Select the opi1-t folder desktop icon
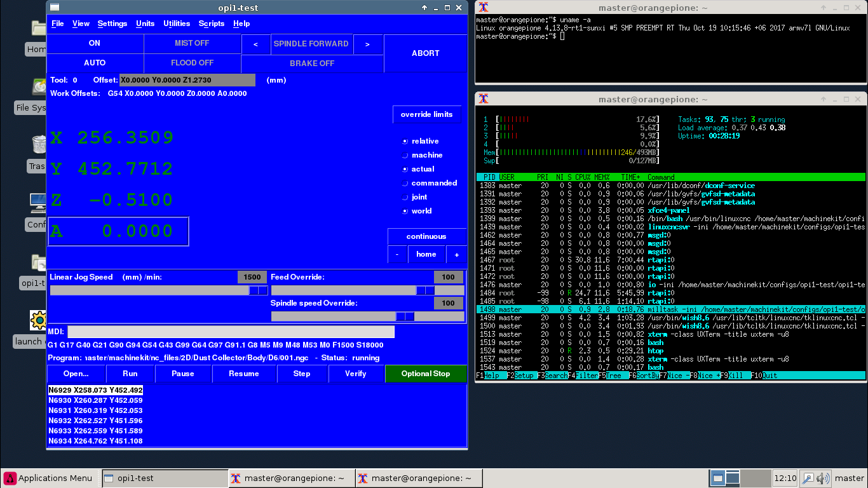 pyautogui.click(x=38, y=262)
